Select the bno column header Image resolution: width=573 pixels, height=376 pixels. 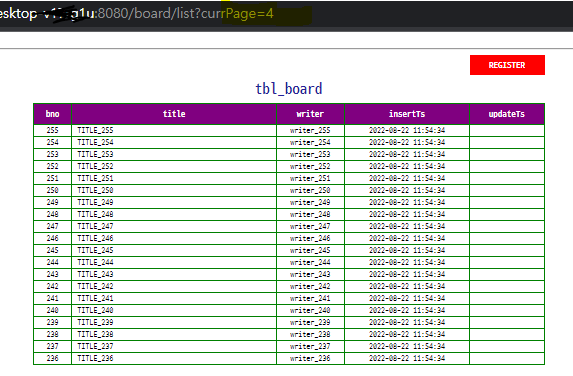click(53, 114)
